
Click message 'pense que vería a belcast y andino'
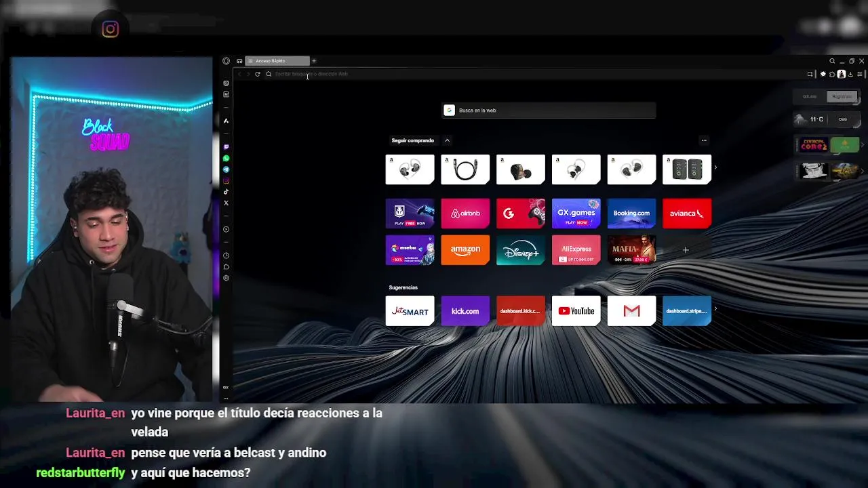pos(229,453)
